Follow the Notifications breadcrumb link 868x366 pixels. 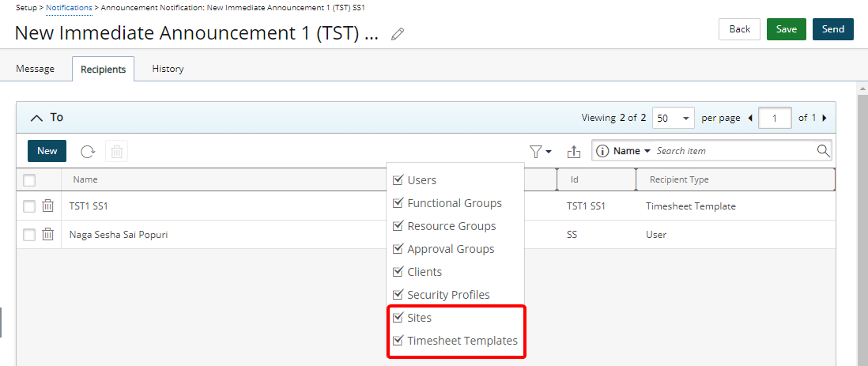coord(69,7)
